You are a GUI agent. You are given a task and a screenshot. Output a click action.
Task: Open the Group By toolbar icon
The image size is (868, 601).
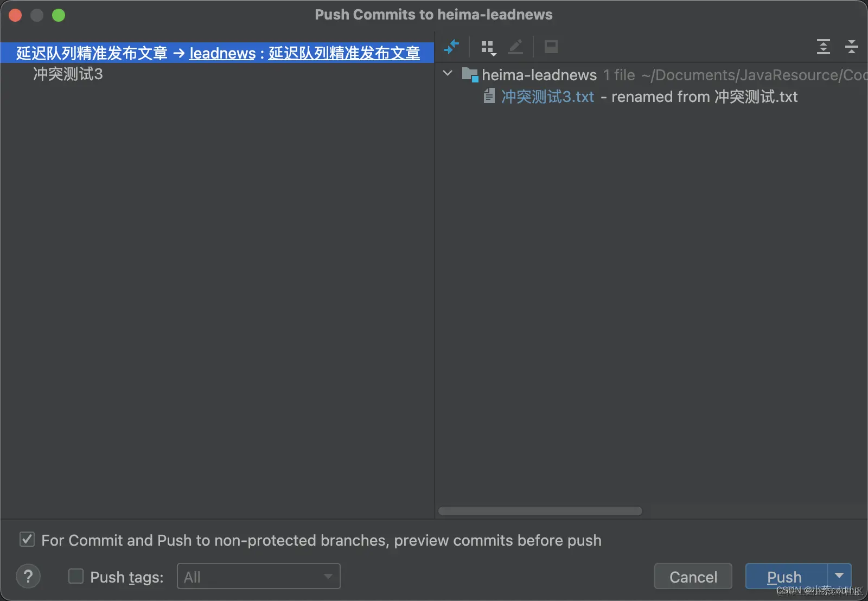(x=488, y=48)
